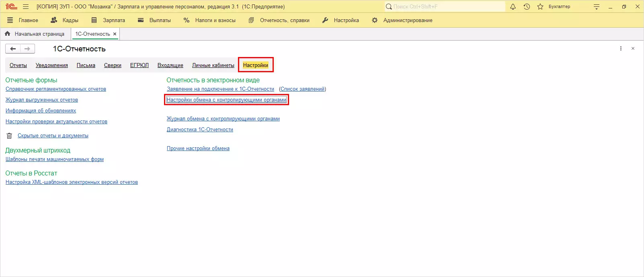
Task: Open the Отчетность, справки section
Action: (x=279, y=20)
